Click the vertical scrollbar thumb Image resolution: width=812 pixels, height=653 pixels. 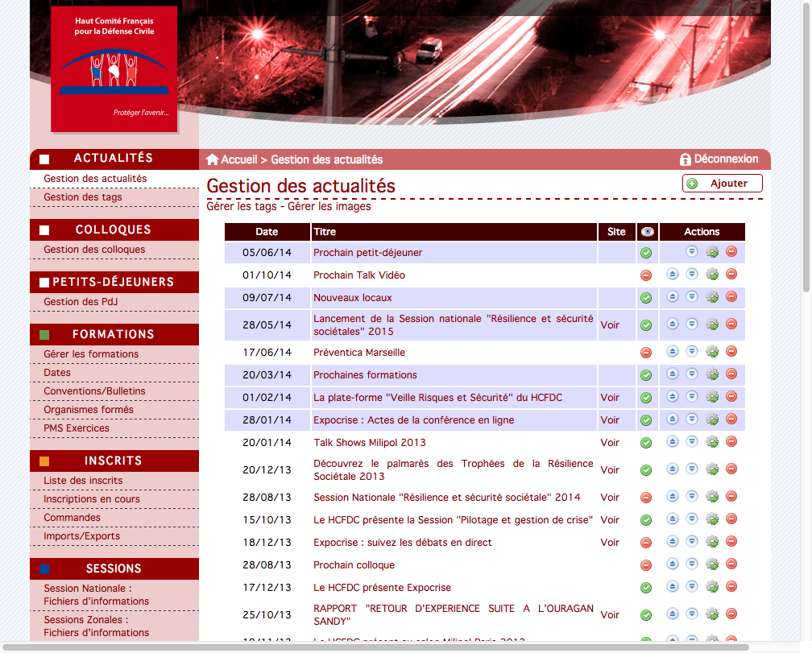pyautogui.click(x=806, y=147)
